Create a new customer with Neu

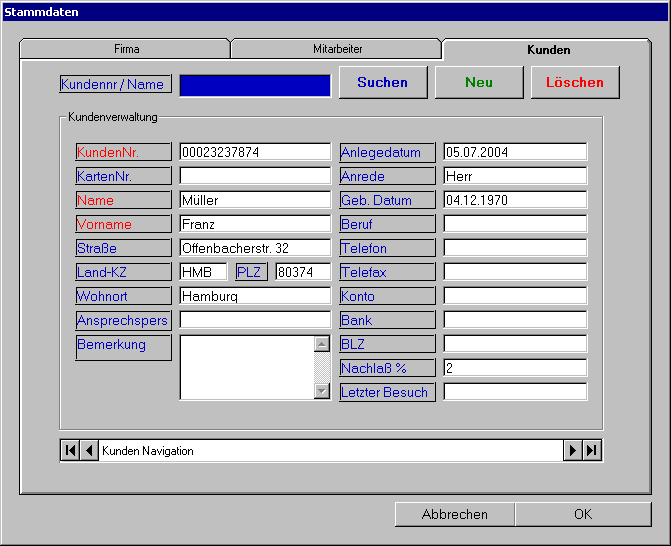tap(479, 82)
